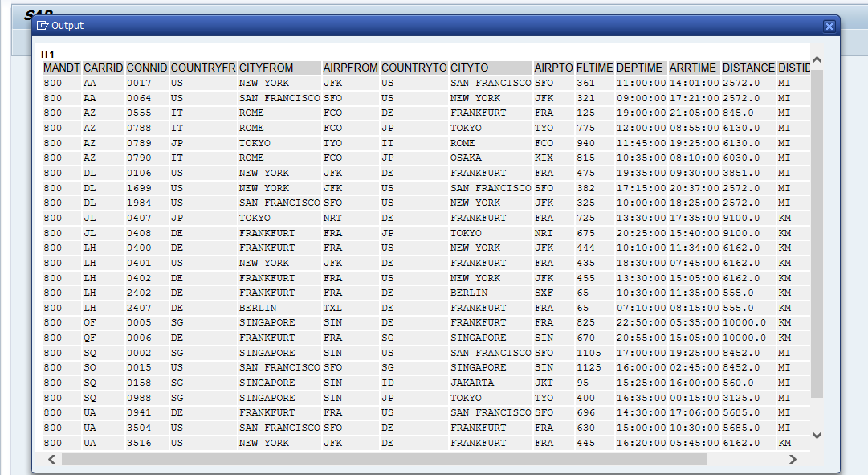This screenshot has width=868, height=475.
Task: Click the Output window title icon
Action: pos(43,26)
